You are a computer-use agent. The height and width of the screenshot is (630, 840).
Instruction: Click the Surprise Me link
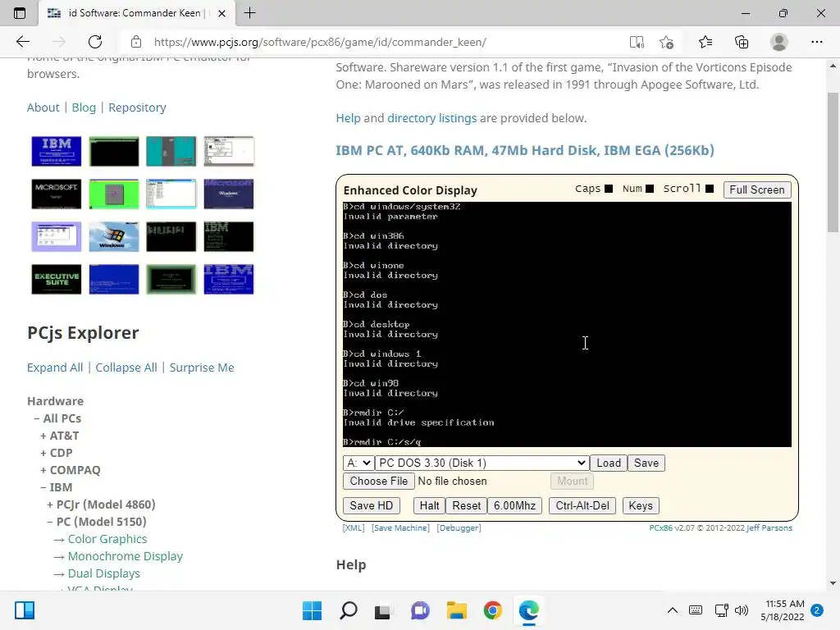[202, 367]
